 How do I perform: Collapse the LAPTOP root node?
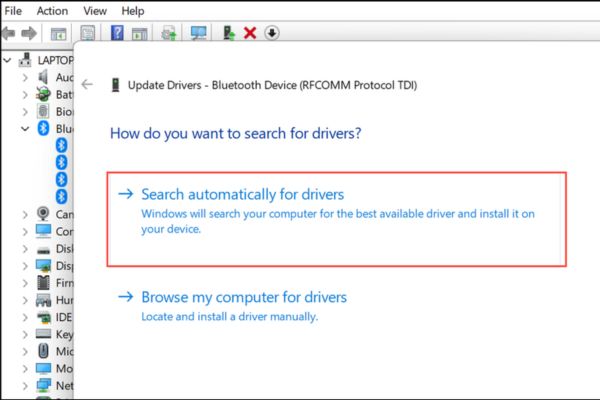tap(7, 60)
